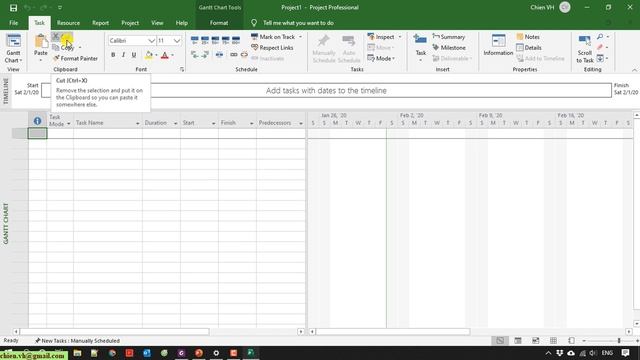Click the Respect Links button

pos(272,48)
